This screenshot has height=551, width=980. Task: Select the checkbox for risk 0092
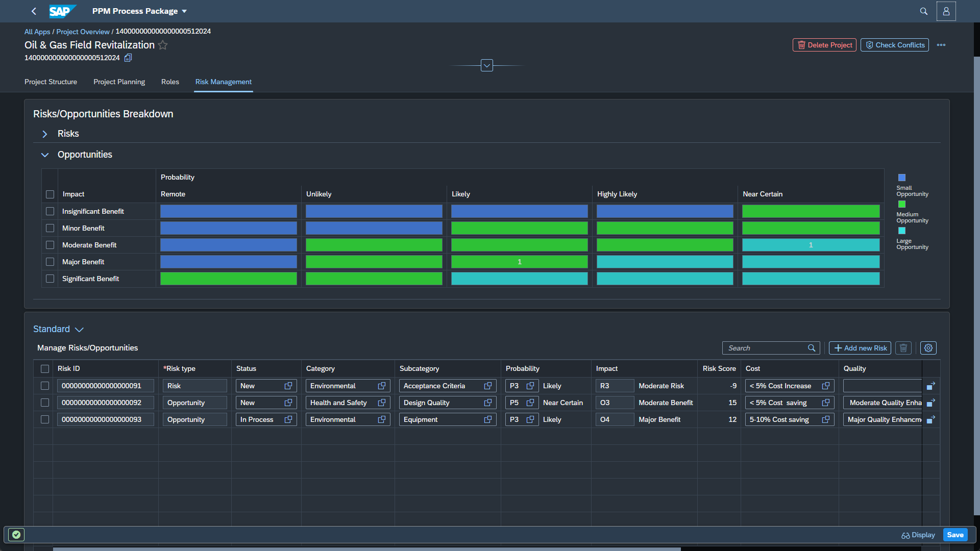(45, 403)
